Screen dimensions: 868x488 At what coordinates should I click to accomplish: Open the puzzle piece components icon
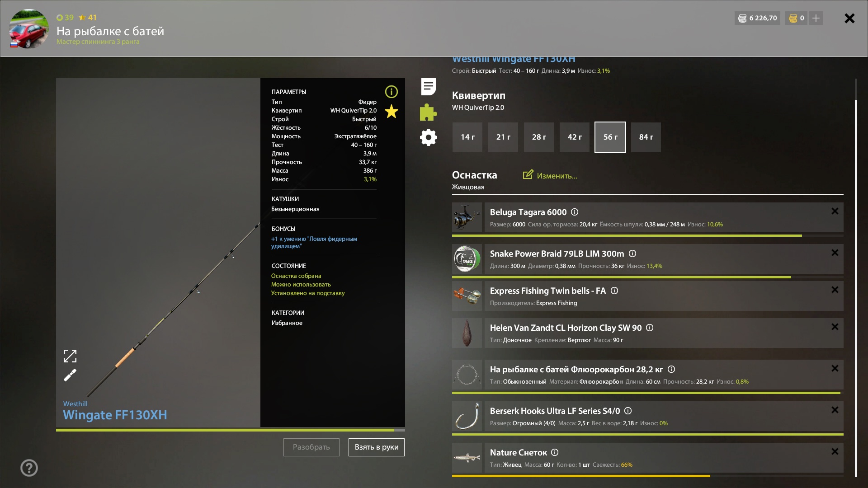(x=428, y=112)
